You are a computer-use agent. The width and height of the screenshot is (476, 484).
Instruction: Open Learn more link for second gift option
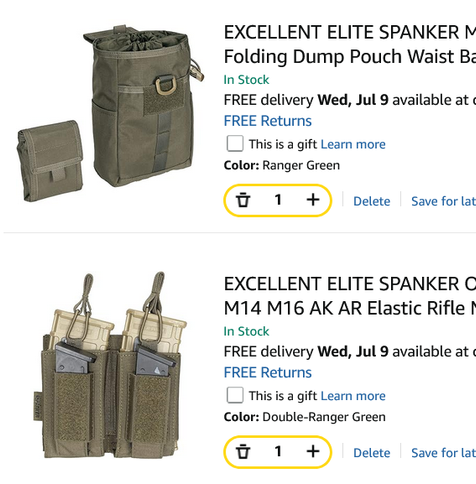pos(353,396)
